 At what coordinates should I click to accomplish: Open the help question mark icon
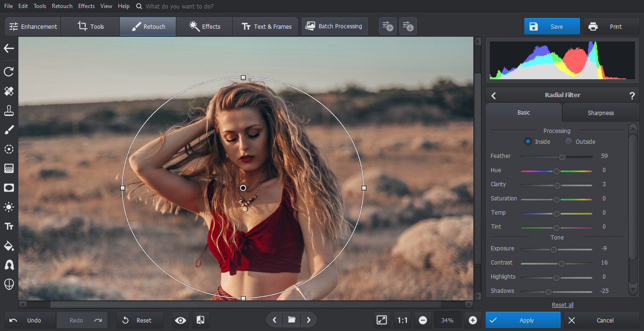[x=632, y=96]
